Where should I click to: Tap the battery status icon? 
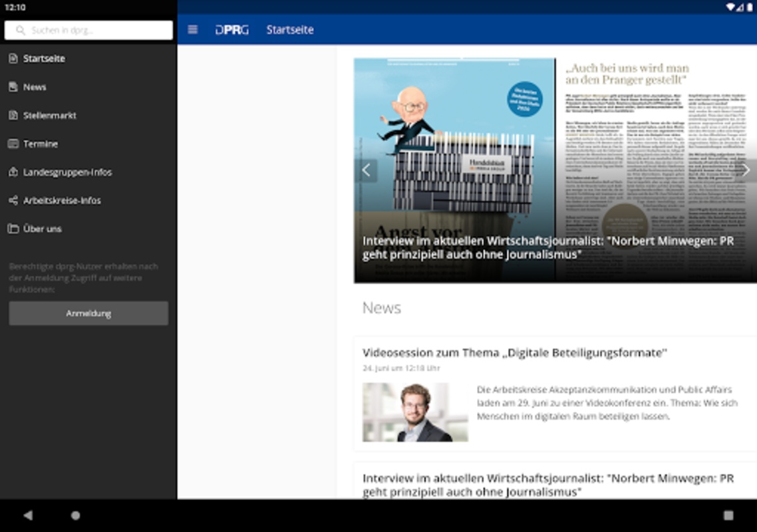[x=750, y=7]
